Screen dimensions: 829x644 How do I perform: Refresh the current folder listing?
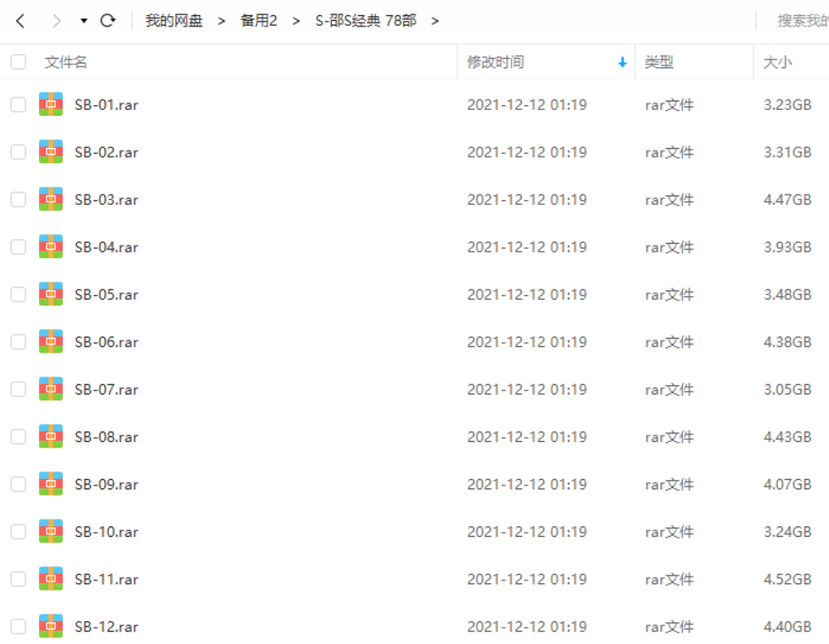click(x=108, y=21)
